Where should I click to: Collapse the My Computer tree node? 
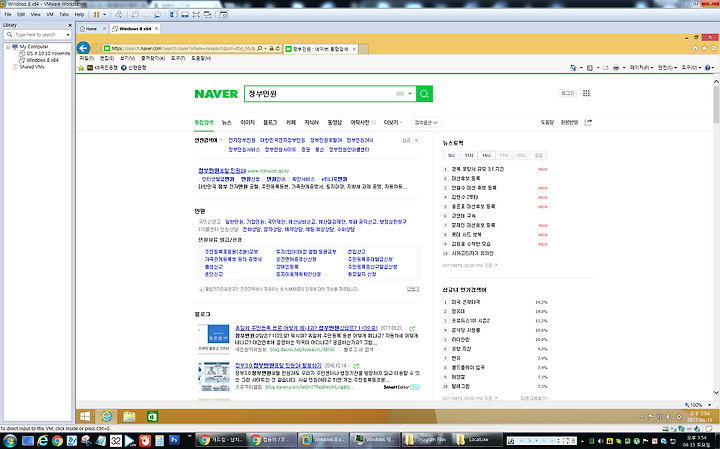coord(8,47)
